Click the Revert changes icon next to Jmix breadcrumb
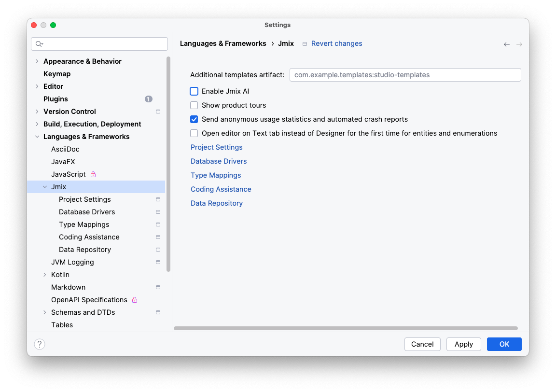556x392 pixels. click(x=305, y=43)
